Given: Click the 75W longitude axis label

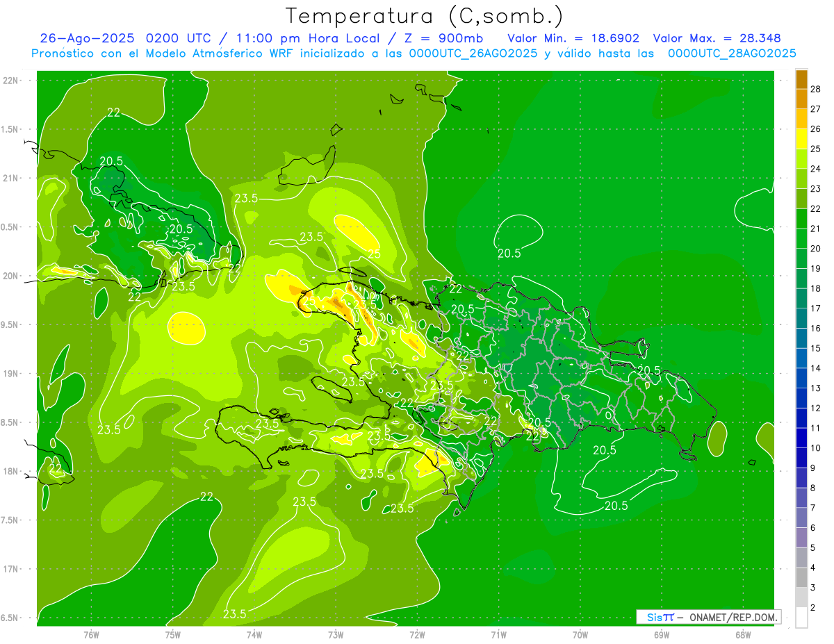Looking at the screenshot, I should (173, 634).
